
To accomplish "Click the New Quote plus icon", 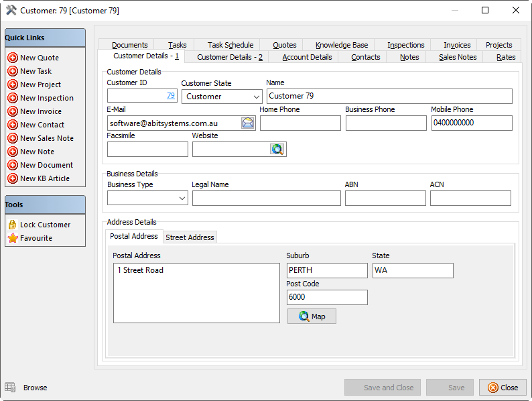I will click(12, 58).
